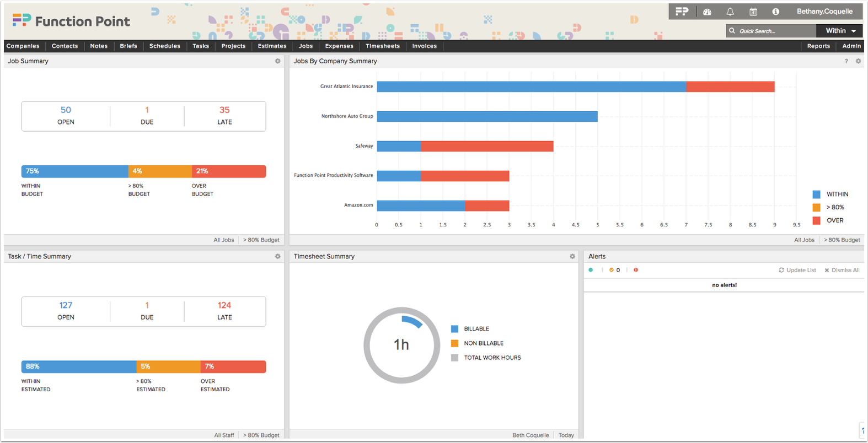Screen dimensions: 868x443
Task: Click the Quick Search magnifier icon
Action: point(732,31)
